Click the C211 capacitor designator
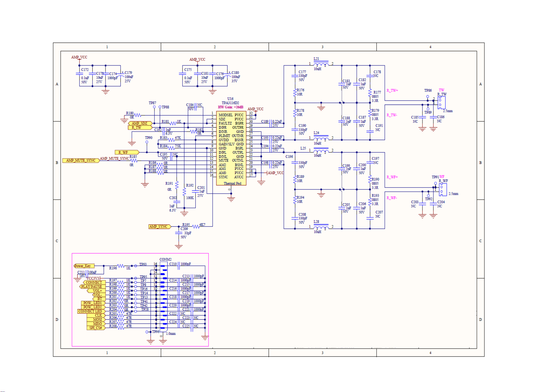 81,272
